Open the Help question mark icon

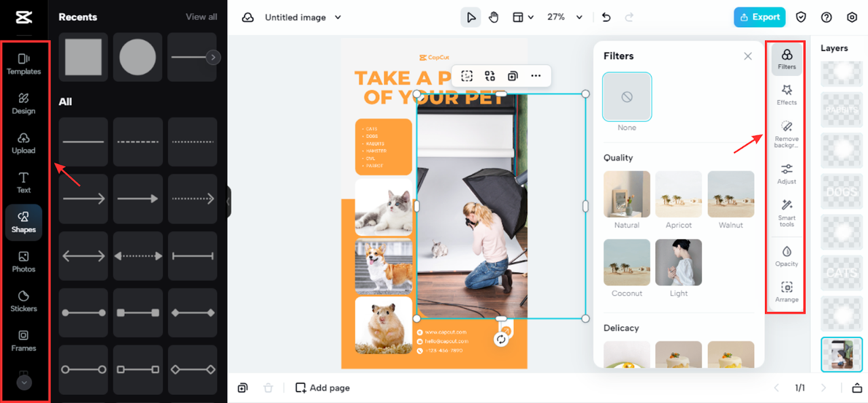click(827, 18)
